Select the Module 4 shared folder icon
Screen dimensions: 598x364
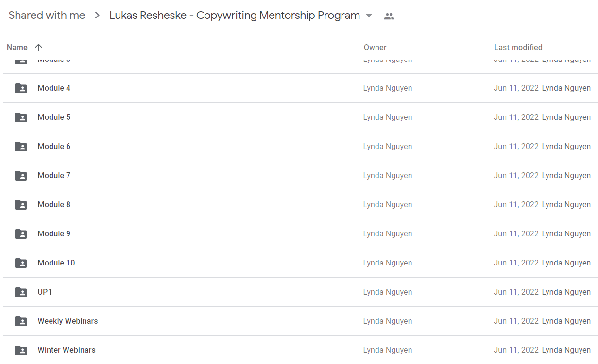tap(21, 88)
